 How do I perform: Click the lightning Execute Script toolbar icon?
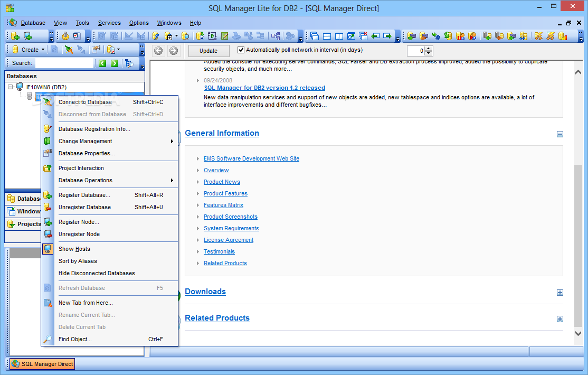(x=156, y=36)
